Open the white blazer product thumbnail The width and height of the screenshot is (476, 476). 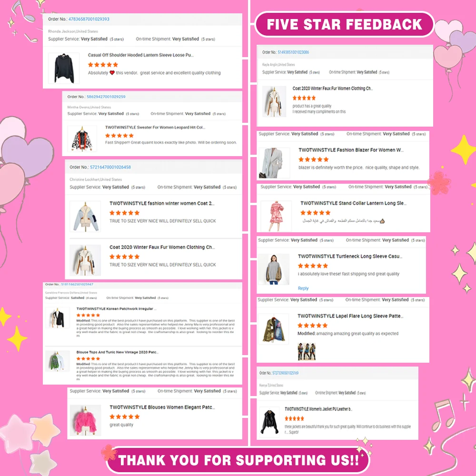tap(274, 163)
